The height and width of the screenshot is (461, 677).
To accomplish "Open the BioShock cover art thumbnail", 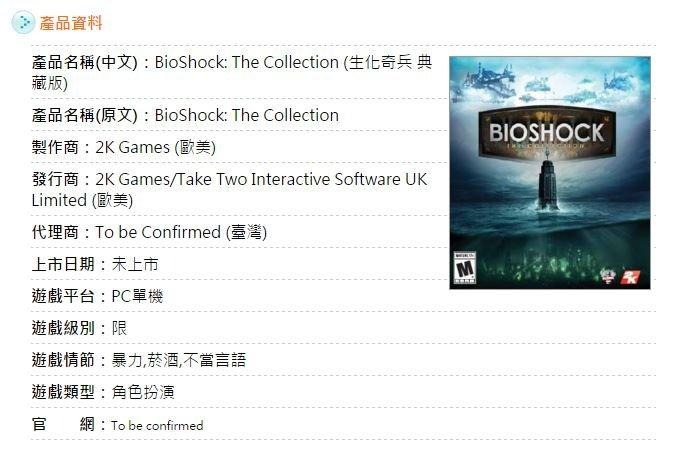I will 550,173.
